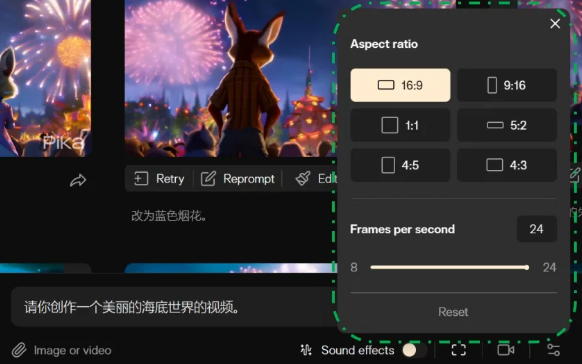
Task: Attach an image or video
Action: point(62,350)
